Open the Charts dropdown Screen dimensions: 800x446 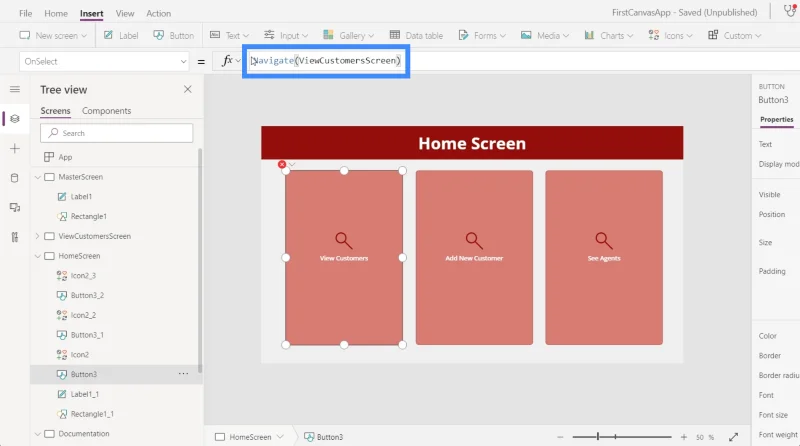[609, 35]
